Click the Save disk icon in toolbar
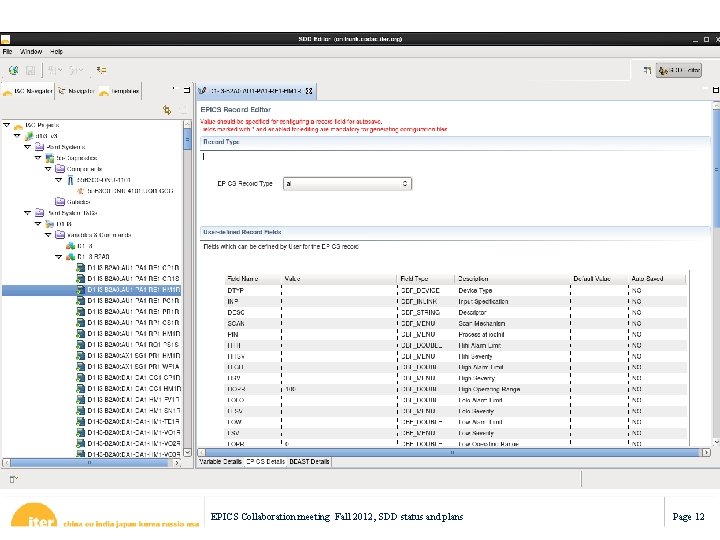 (x=30, y=70)
